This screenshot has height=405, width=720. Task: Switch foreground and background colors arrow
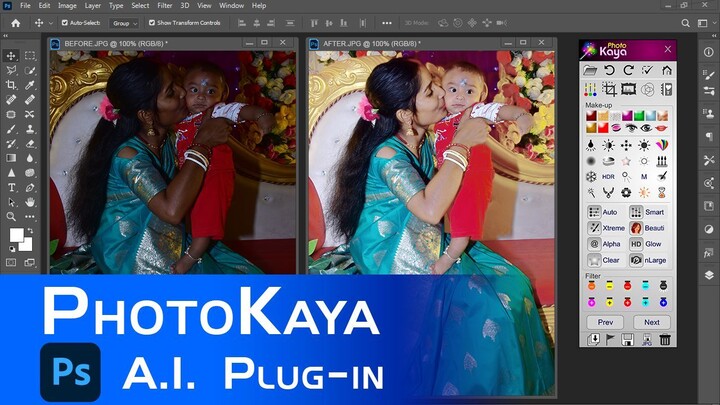coord(30,231)
